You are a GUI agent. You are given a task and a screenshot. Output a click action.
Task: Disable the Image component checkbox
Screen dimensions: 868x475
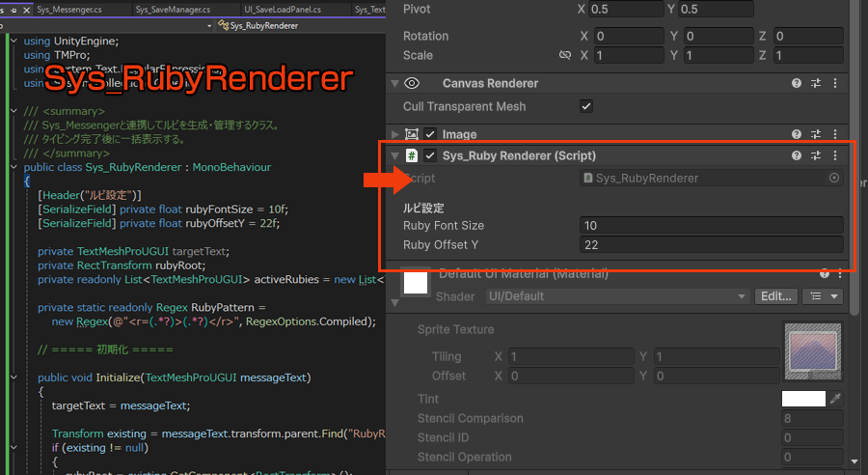pos(430,134)
